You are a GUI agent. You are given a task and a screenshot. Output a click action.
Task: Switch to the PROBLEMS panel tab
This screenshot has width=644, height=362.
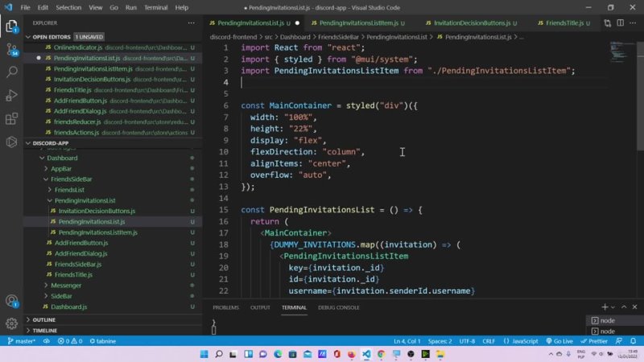[x=225, y=307]
